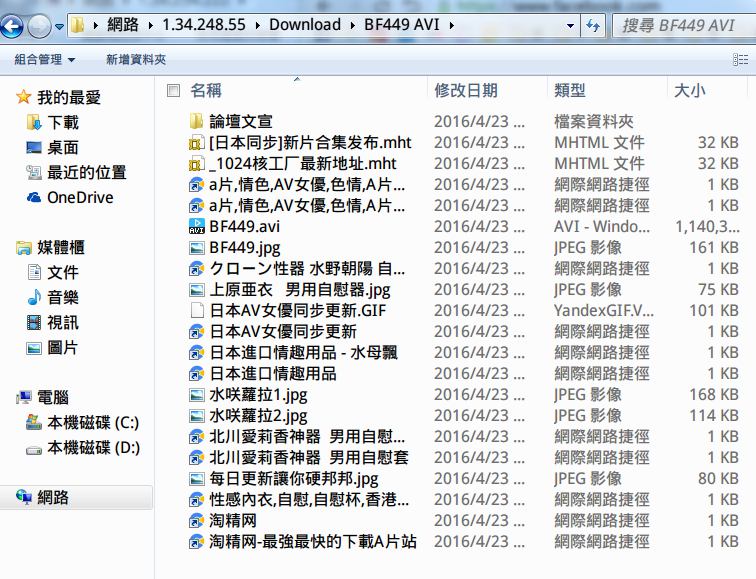Click the 音樂 music note icon
Image resolution: width=756 pixels, height=579 pixels.
tap(35, 297)
